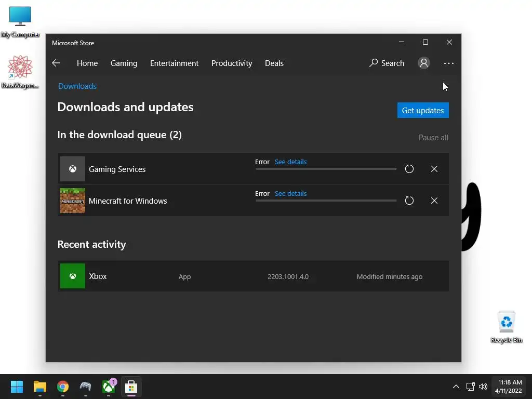This screenshot has height=399, width=532.
Task: Show hidden system tray icons
Action: [456, 387]
